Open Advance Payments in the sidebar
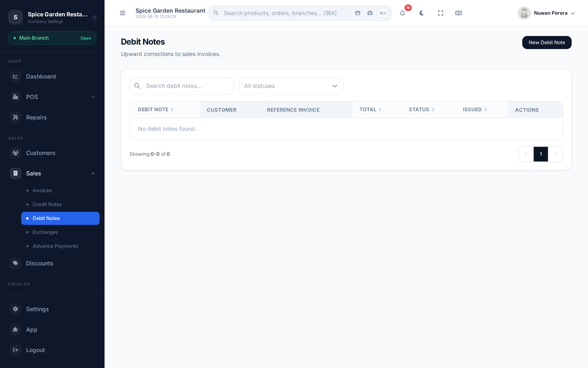 [60, 246]
